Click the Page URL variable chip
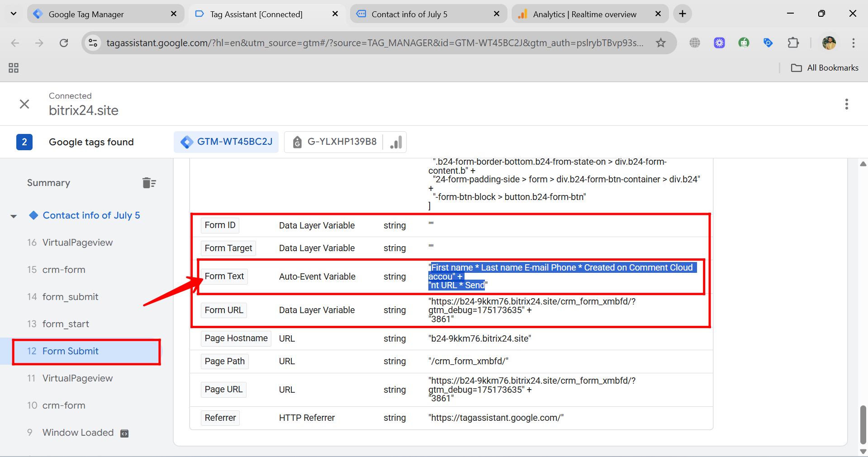This screenshot has width=868, height=457. point(223,389)
